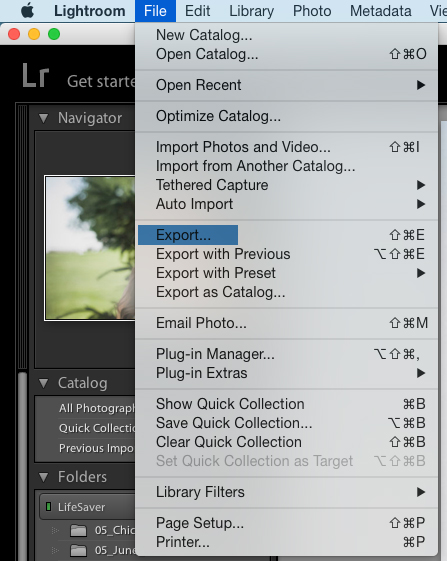This screenshot has height=561, width=447.
Task: Click the Navigator preview thumbnail
Action: tap(90, 248)
